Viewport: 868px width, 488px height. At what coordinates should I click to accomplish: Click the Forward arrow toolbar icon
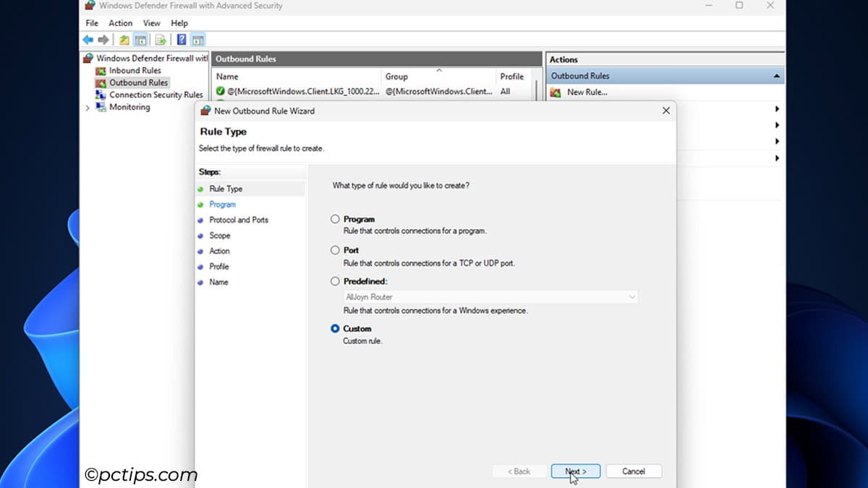tap(103, 40)
